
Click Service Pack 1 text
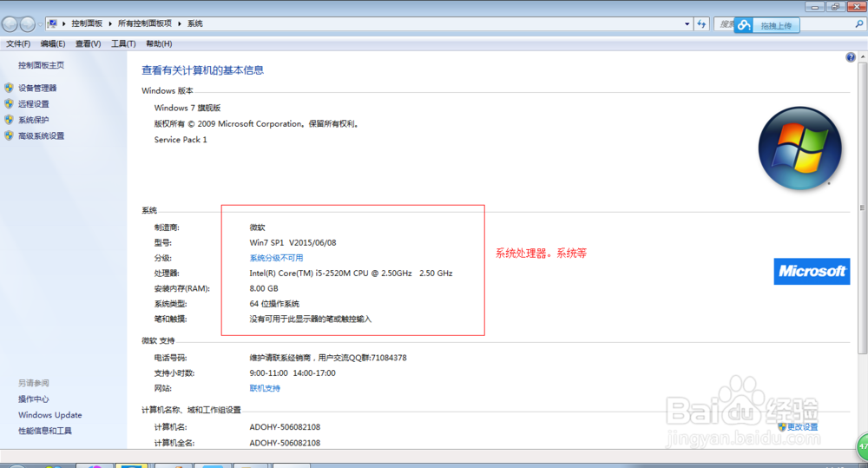tap(181, 140)
